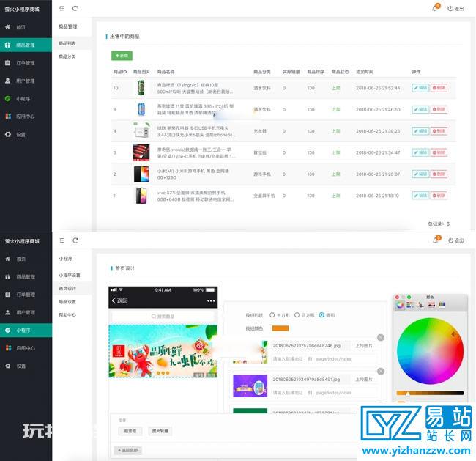Delete the vivo X21 product row

439,196
